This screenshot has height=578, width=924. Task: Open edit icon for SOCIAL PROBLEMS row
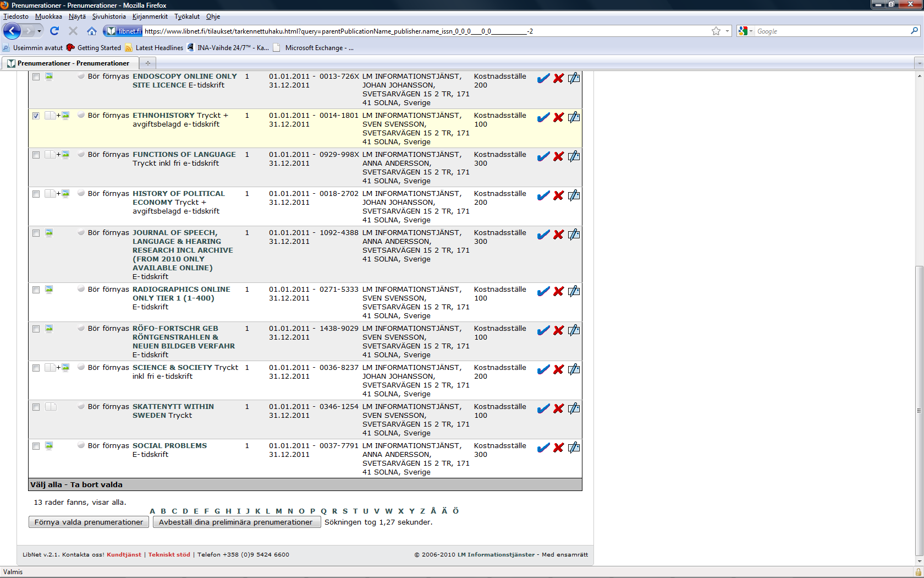click(x=574, y=448)
